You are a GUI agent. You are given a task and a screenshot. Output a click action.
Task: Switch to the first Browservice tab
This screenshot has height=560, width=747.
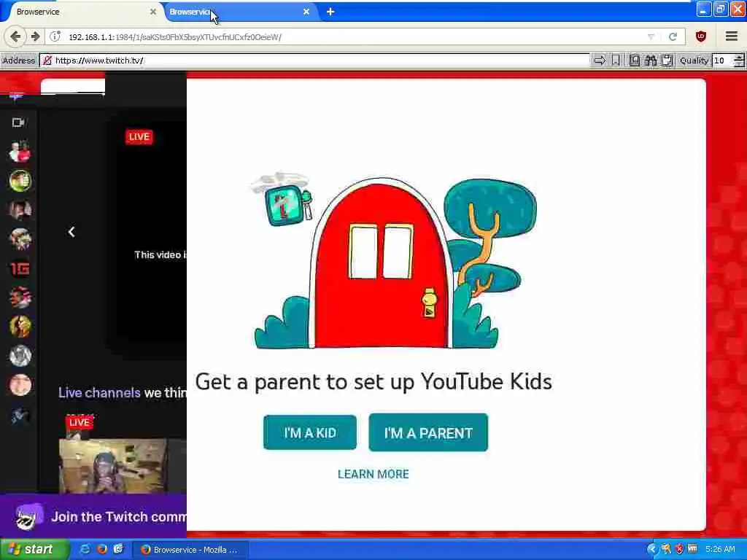click(x=81, y=12)
